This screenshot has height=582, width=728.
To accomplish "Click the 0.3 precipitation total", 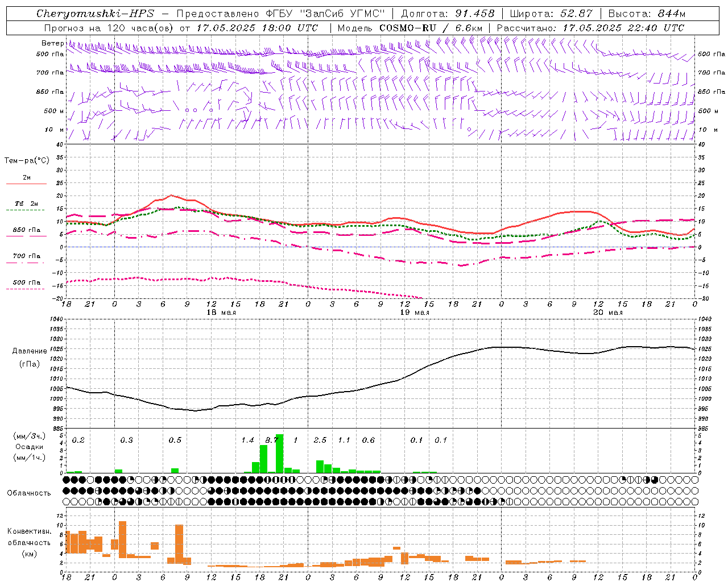I will coord(127,440).
